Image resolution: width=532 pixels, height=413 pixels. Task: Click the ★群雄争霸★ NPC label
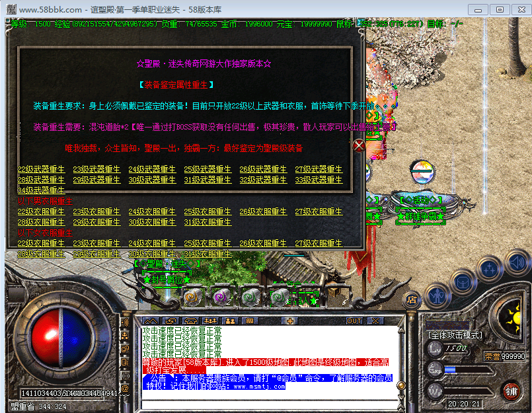point(420,216)
